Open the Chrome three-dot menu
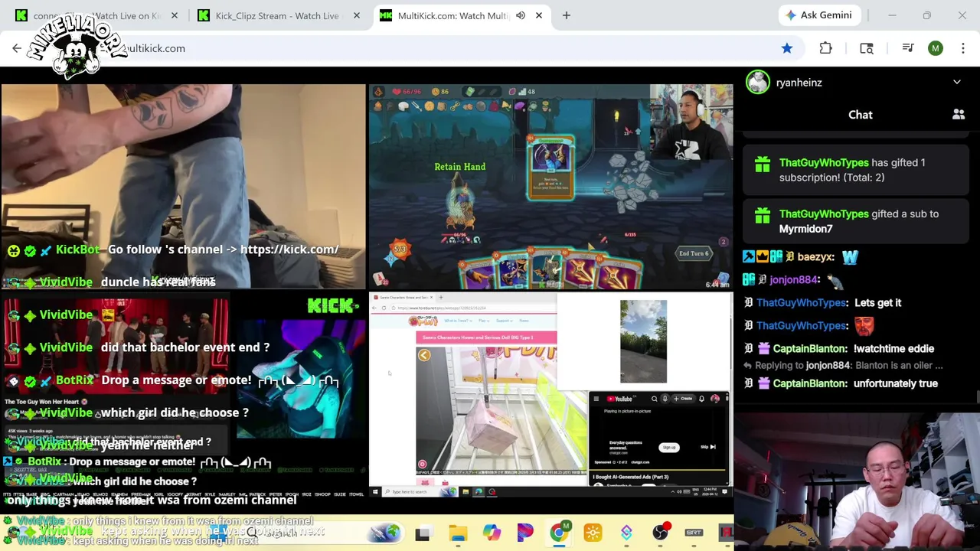980x551 pixels. coord(962,48)
